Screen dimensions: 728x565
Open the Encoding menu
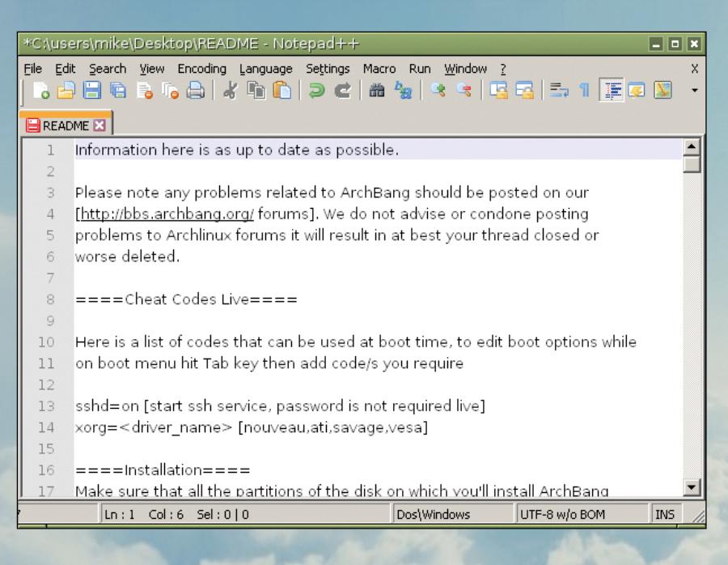click(202, 69)
